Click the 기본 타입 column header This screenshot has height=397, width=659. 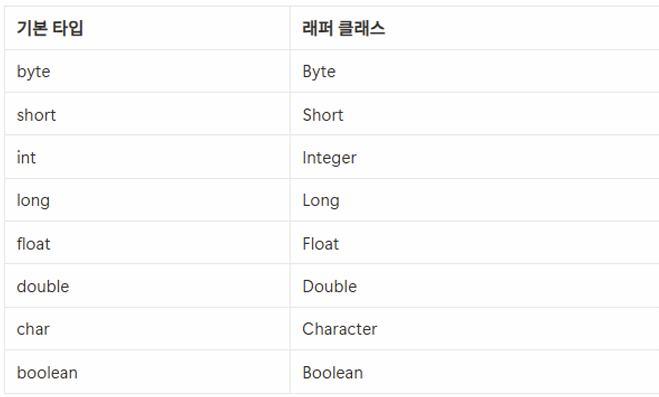[x=147, y=28]
